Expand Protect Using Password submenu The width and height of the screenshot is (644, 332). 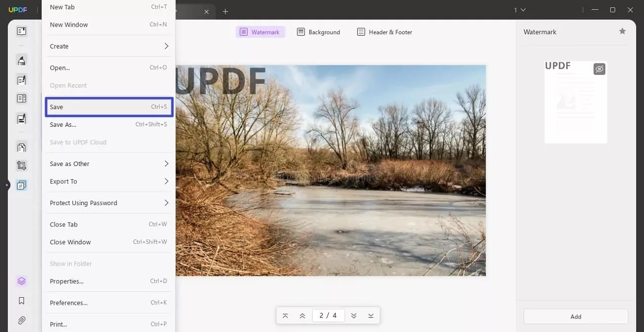pos(108,203)
